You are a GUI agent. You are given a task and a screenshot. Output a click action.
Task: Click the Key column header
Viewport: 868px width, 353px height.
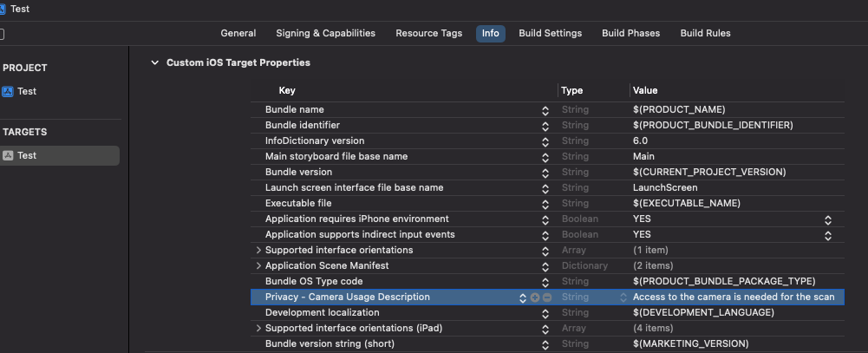[x=287, y=90]
